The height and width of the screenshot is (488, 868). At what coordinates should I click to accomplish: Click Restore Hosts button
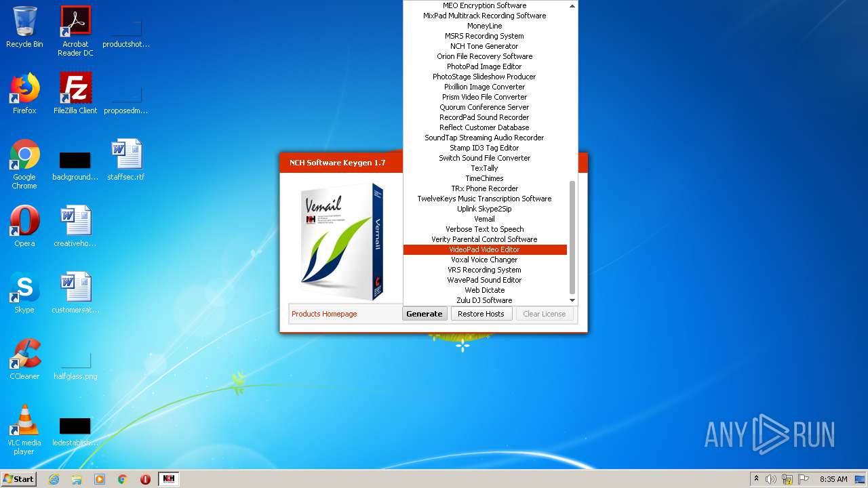pos(481,314)
